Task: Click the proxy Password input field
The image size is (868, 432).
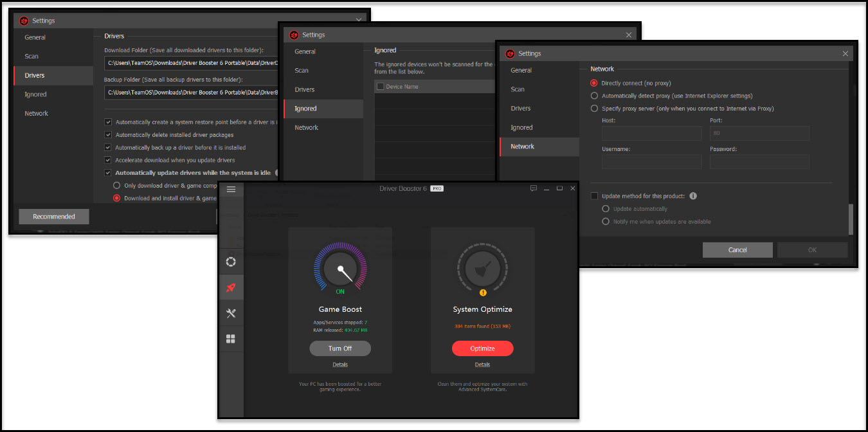Action: coord(759,161)
